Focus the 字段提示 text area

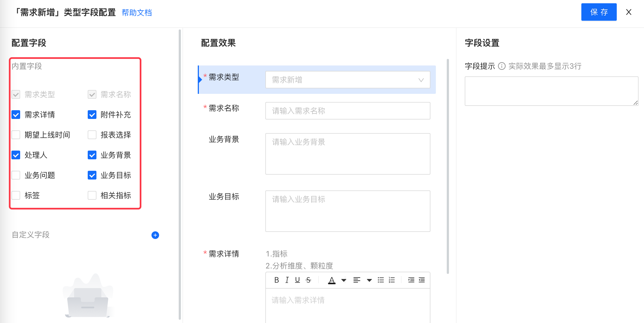click(551, 91)
